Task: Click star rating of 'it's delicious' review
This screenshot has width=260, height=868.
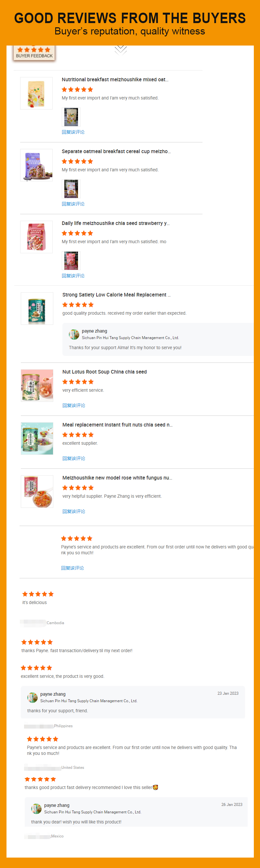Action: [38, 594]
